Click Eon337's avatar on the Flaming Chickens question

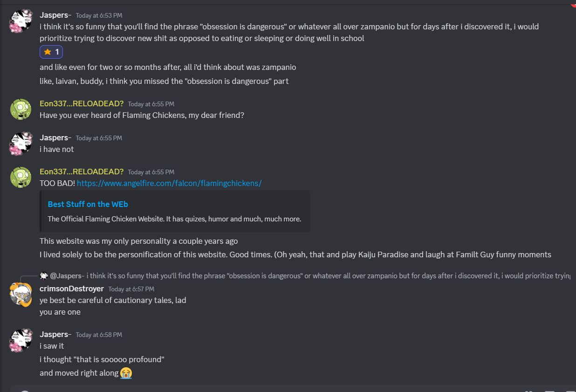pos(21,109)
